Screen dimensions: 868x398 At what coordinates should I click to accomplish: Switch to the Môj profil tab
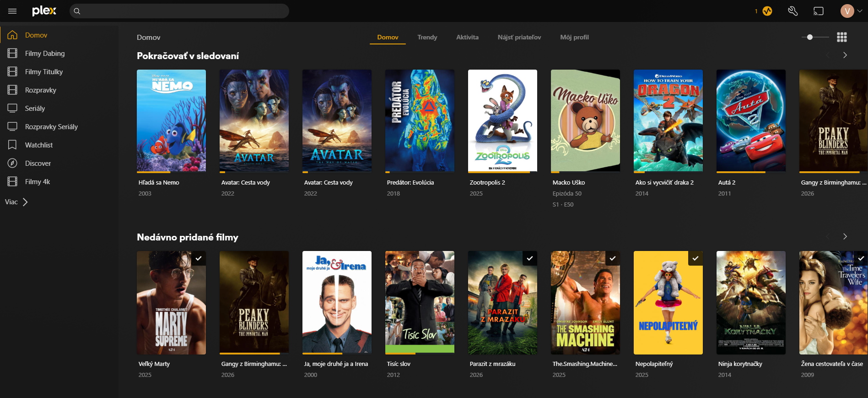tap(574, 37)
